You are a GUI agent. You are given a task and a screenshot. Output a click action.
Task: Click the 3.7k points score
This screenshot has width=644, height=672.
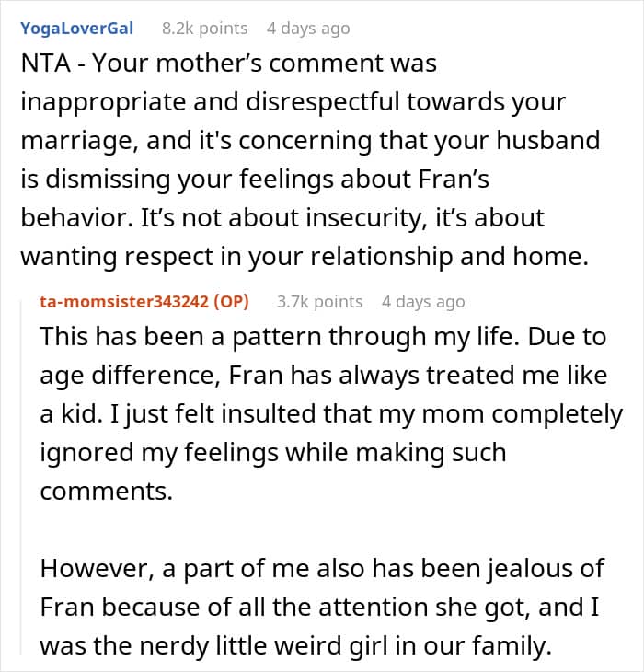pyautogui.click(x=319, y=302)
